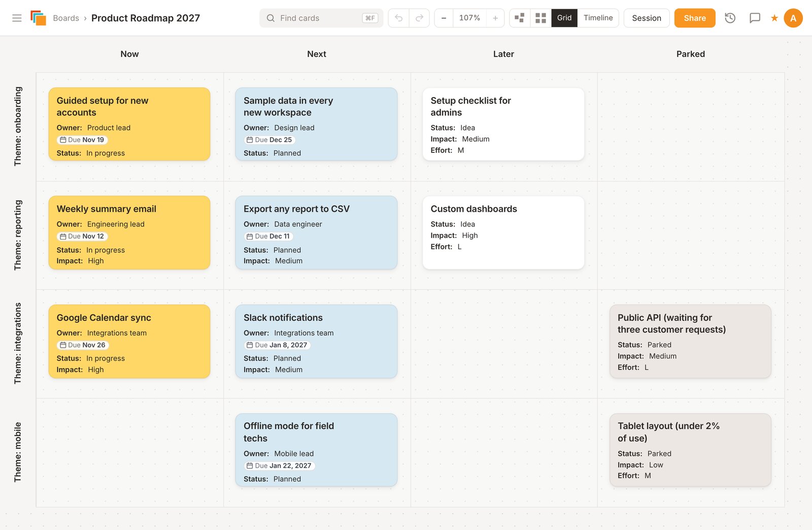This screenshot has width=812, height=530.
Task: Select the Parked column header
Action: pos(691,54)
